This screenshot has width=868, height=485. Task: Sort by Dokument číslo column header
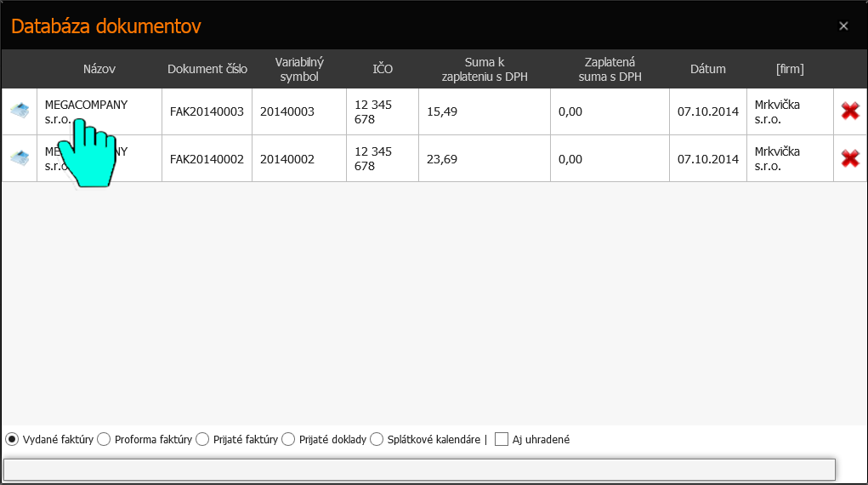tap(207, 69)
